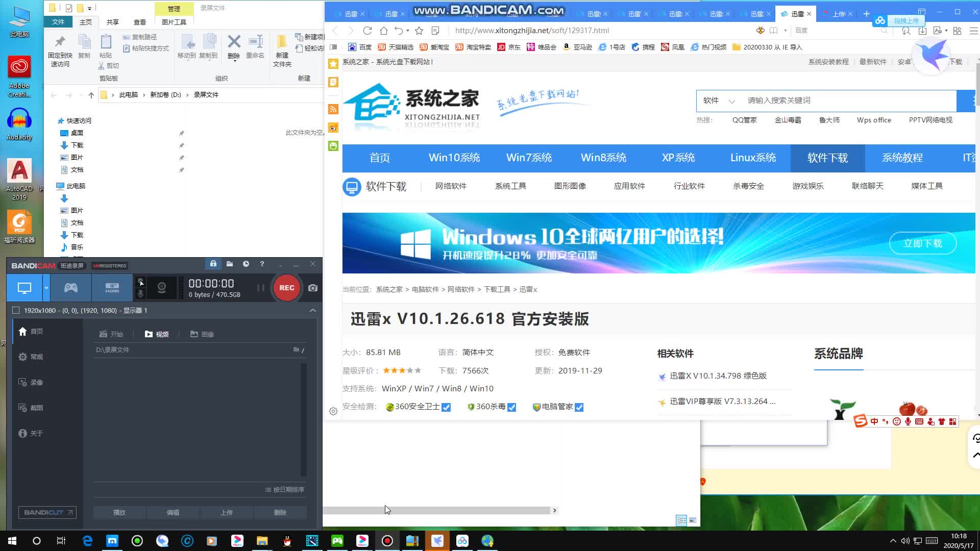Image resolution: width=980 pixels, height=551 pixels.
Task: Open 按日期排序 sort menu
Action: pyautogui.click(x=284, y=490)
